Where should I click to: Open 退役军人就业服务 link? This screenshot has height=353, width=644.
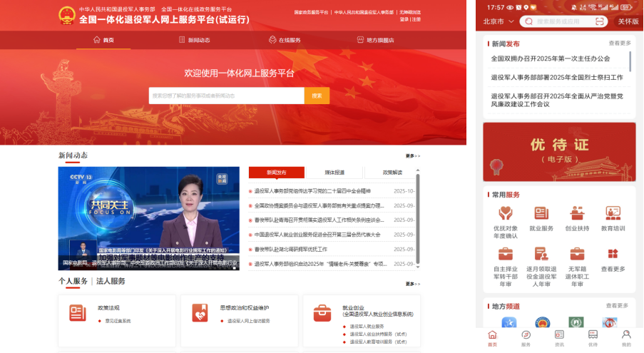click(x=367, y=327)
